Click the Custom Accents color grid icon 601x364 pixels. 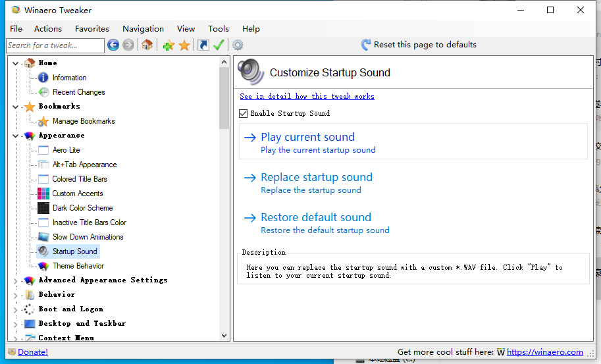pos(43,194)
